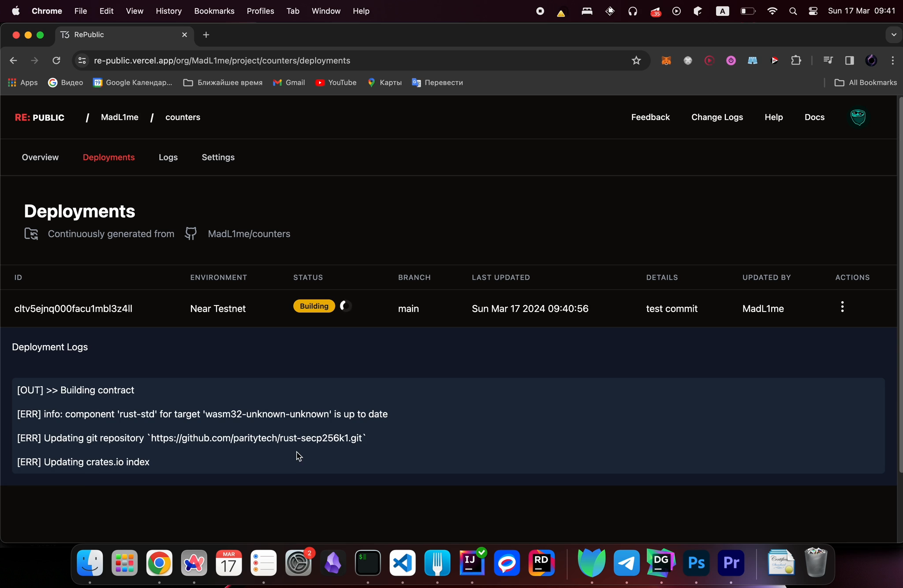This screenshot has width=903, height=588.
Task: Go to the MadL1me organization breadcrumb
Action: tap(119, 117)
